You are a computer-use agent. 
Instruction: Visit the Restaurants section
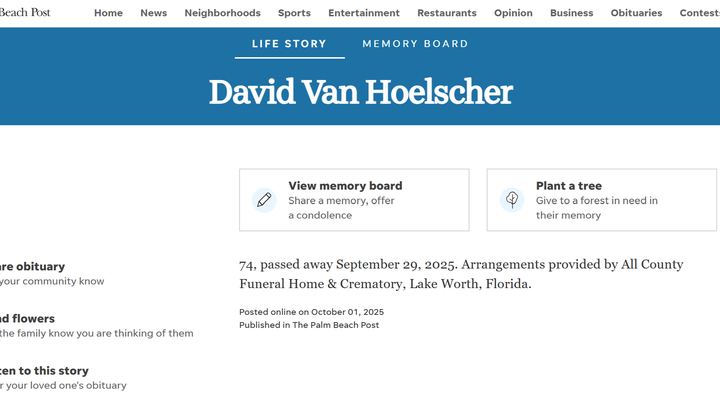click(x=447, y=13)
